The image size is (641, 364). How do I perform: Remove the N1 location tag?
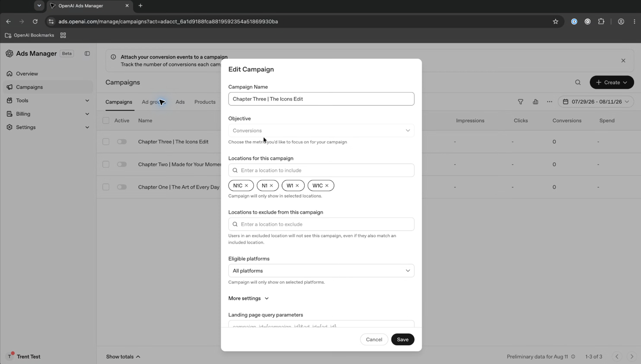click(271, 186)
